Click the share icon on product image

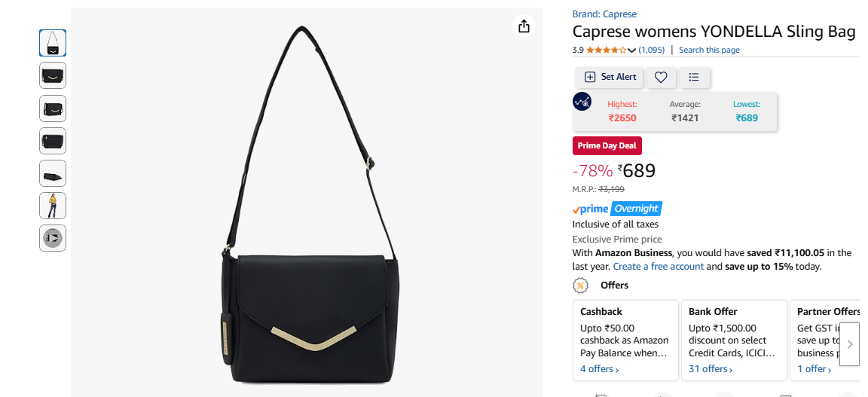click(x=524, y=26)
